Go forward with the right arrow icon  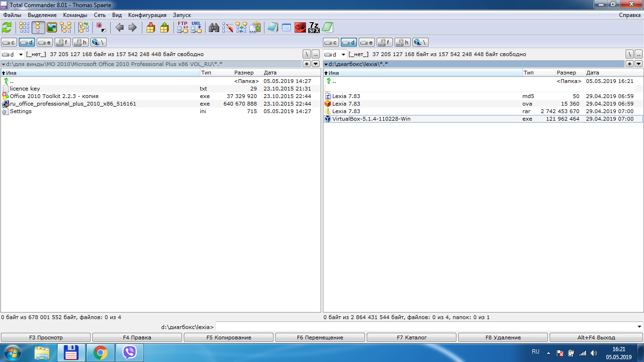click(132, 27)
